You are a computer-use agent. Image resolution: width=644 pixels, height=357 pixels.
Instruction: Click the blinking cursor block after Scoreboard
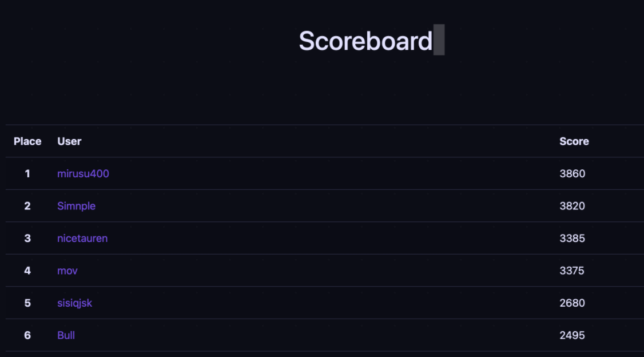click(439, 39)
